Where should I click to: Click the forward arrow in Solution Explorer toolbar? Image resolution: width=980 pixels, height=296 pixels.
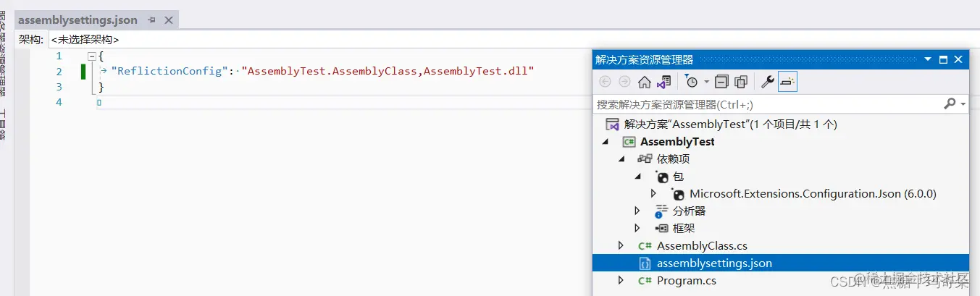624,82
